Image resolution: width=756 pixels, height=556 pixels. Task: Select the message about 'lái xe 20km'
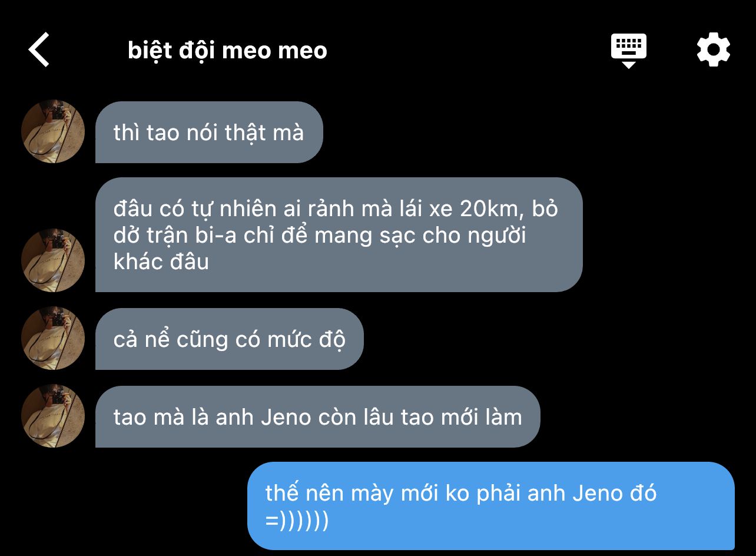pyautogui.click(x=339, y=234)
